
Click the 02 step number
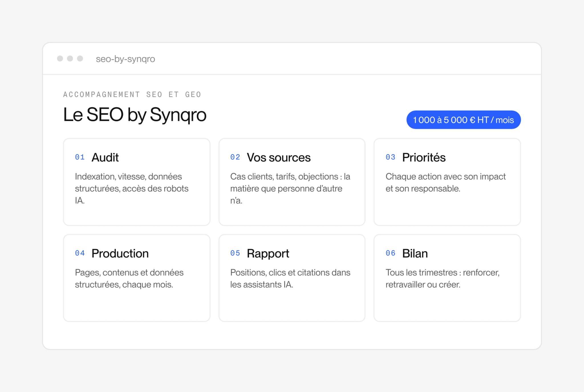[x=235, y=157]
